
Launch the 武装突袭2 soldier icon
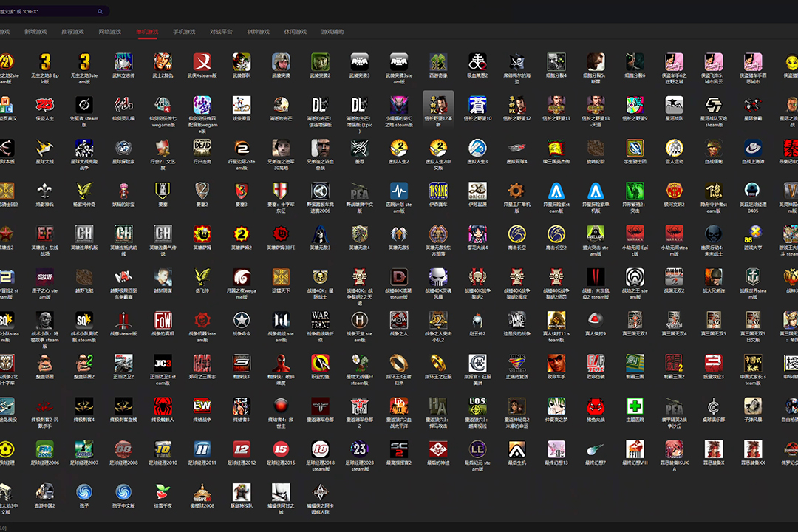tap(320, 62)
